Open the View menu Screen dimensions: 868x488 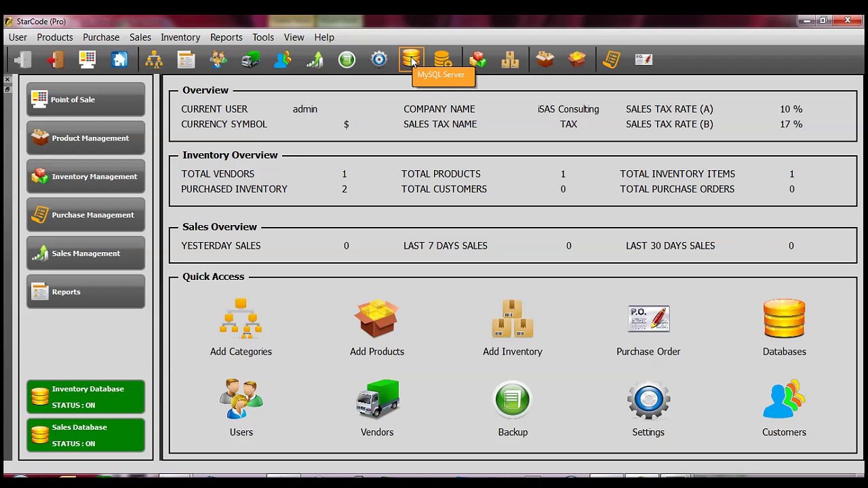[294, 37]
